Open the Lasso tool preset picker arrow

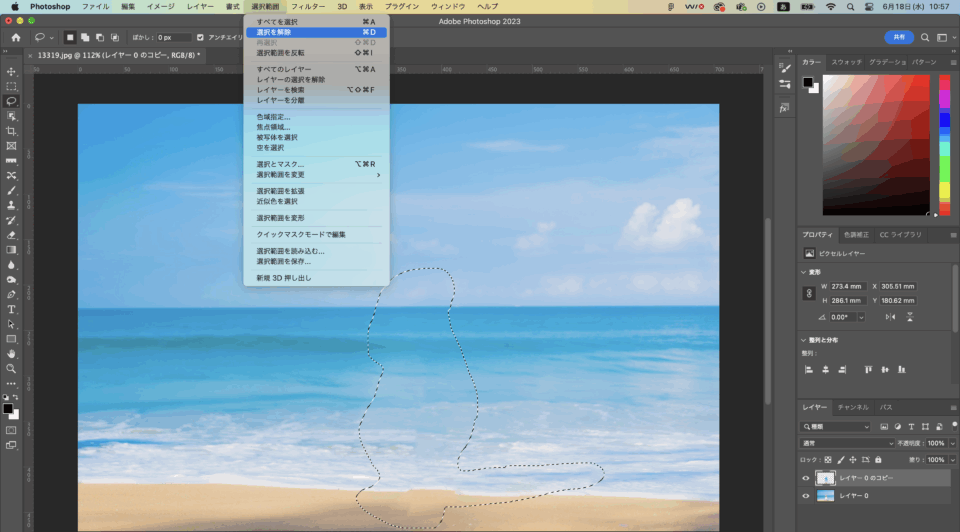(51, 38)
